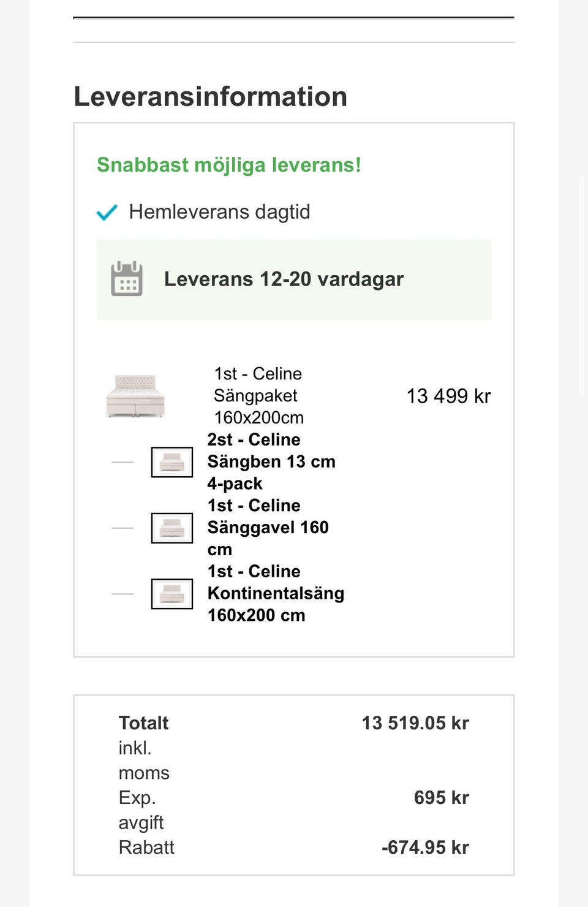This screenshot has height=907, width=588.
Task: Click the Celine Sängben 4-pack thumbnail
Action: (x=172, y=462)
